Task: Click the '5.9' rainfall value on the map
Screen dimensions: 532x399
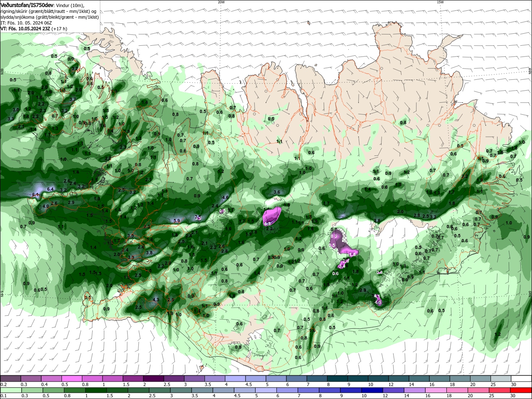Action: [x=177, y=221]
